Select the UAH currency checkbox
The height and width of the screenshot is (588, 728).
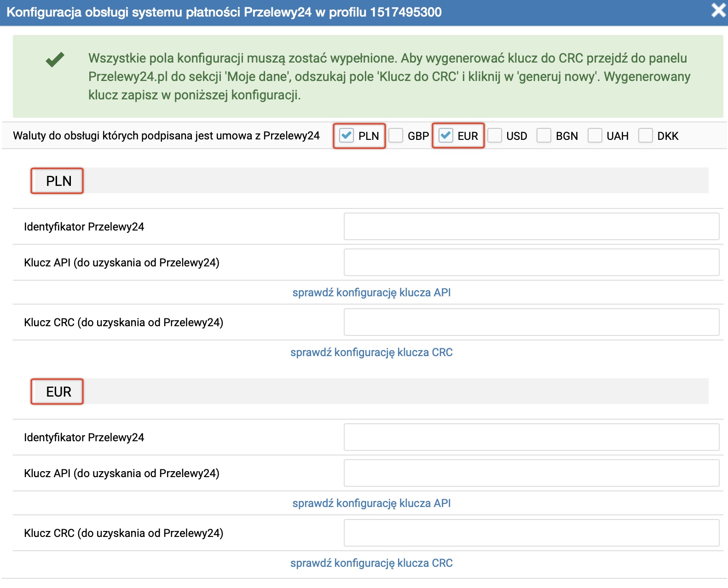595,136
